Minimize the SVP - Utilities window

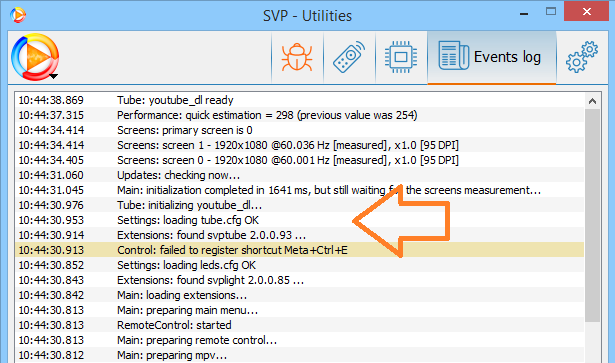pos(524,13)
